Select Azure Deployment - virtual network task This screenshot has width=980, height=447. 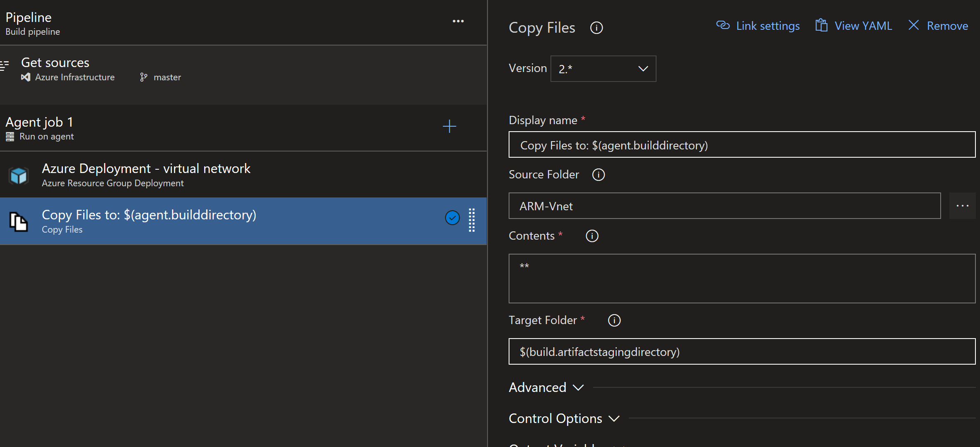pyautogui.click(x=243, y=175)
